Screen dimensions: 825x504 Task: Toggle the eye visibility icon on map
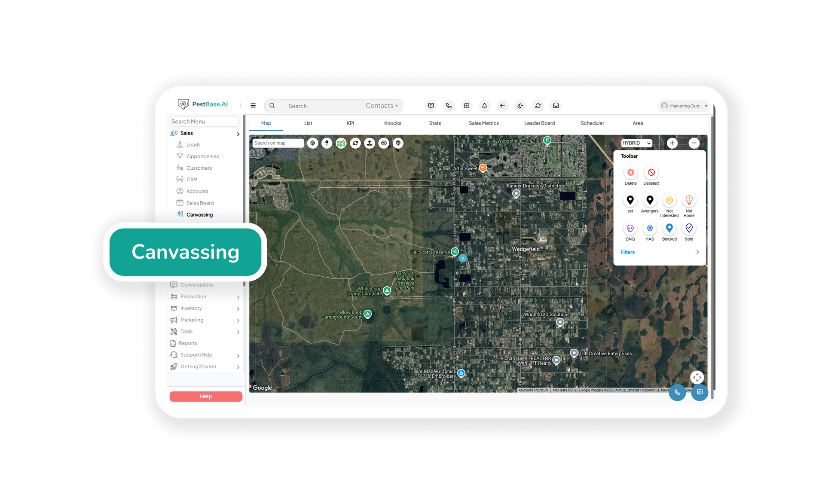point(384,143)
